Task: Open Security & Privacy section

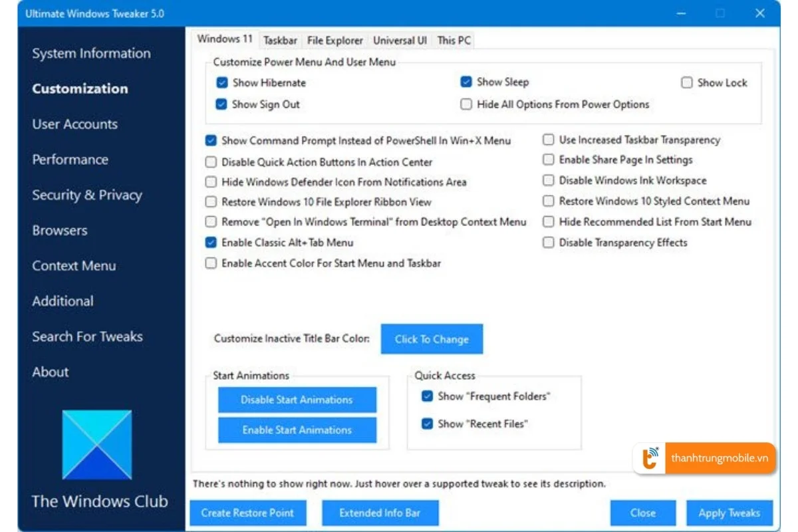Action: pyautogui.click(x=86, y=195)
